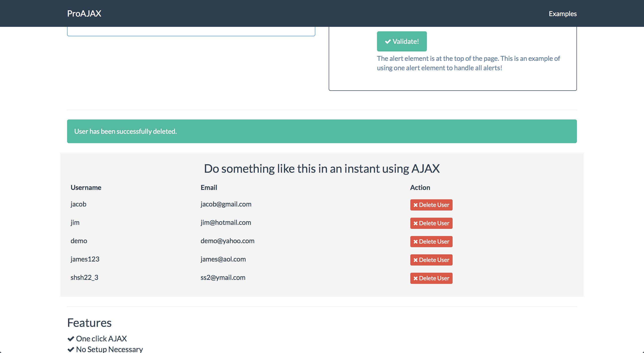The image size is (644, 353).
Task: Click the X icon in shsh22_3's row
Action: click(415, 279)
